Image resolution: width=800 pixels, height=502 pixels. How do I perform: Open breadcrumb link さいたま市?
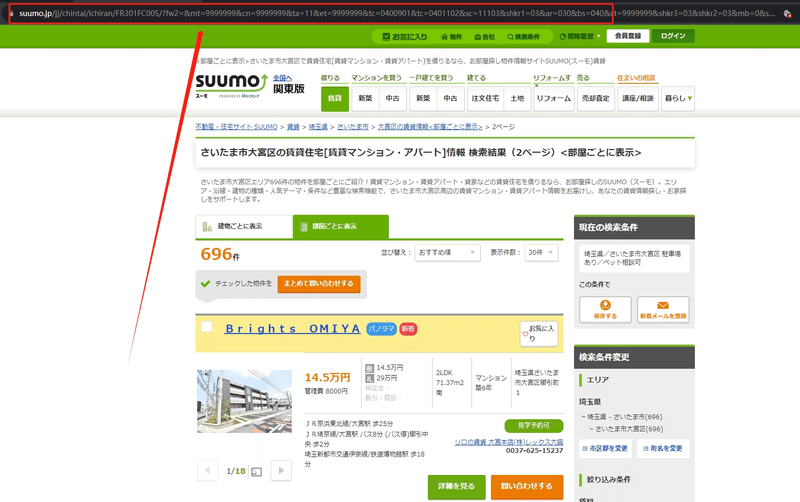tap(353, 127)
